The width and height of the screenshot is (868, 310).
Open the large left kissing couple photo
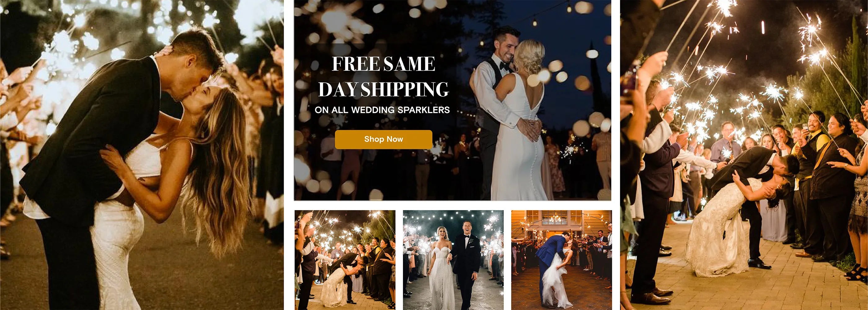(x=142, y=155)
